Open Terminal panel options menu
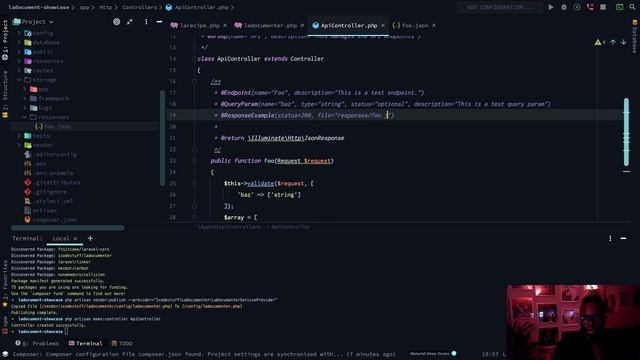Screen dimensions: 640x360 610,238
